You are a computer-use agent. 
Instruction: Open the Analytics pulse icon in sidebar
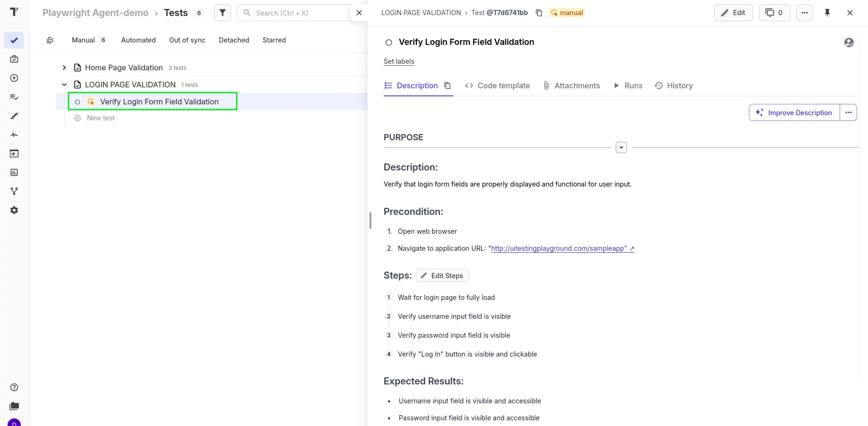click(x=14, y=135)
